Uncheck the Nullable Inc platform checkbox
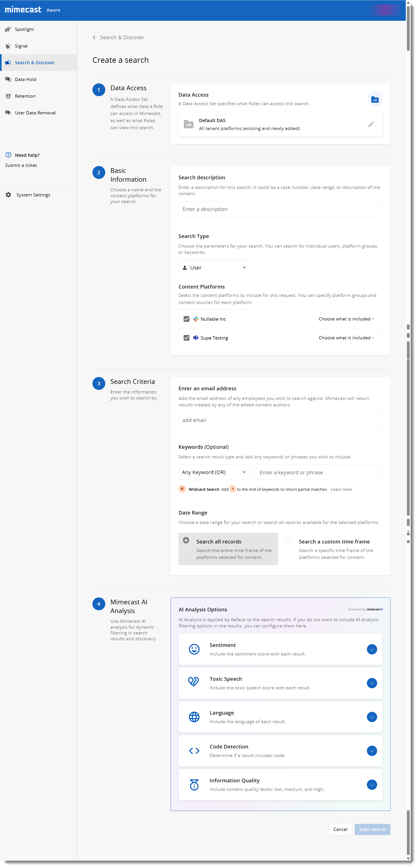418x868 pixels. [187, 319]
